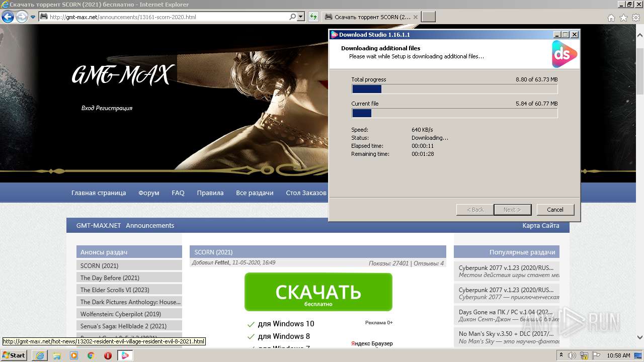Screen dimensions: 644x362
Task: Open The Dark Pictures Anthology link
Action: coord(129,302)
